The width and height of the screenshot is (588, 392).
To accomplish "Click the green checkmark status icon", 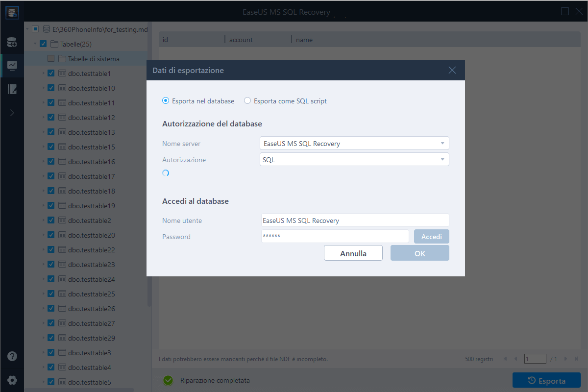I will point(168,380).
